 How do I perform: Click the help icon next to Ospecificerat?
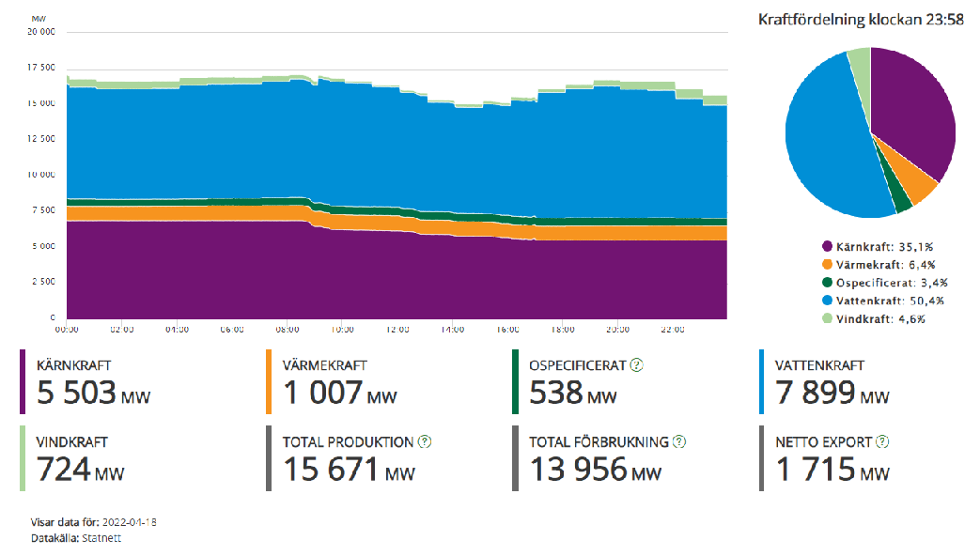tap(636, 365)
